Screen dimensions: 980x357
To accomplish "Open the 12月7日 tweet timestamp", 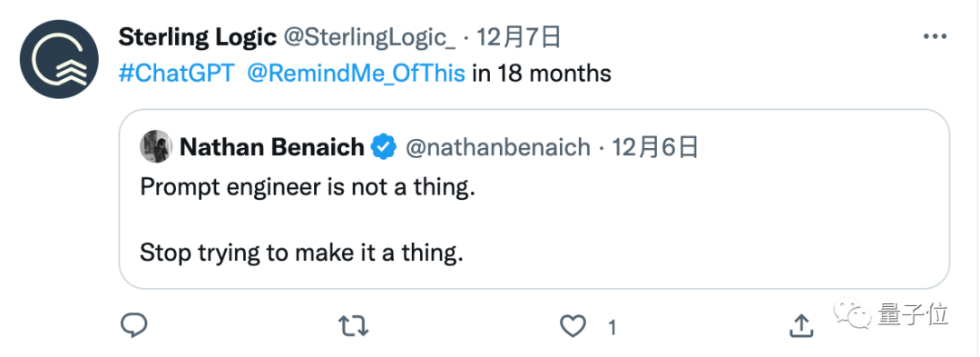I will click(x=519, y=38).
